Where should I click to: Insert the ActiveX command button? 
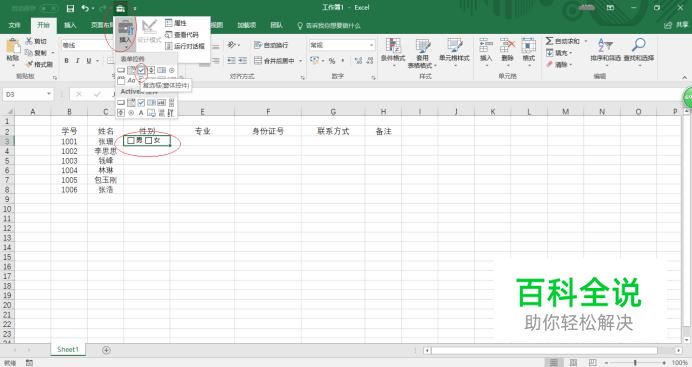coord(121,102)
